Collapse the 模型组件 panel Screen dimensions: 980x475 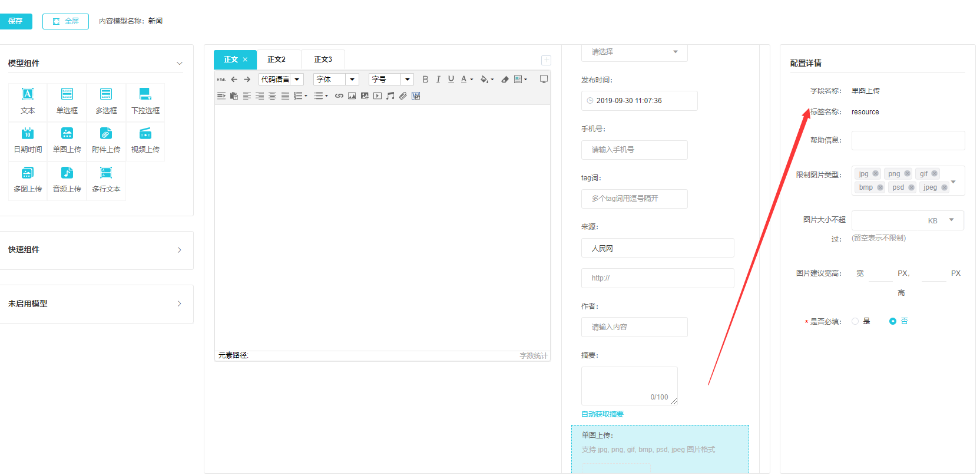click(180, 64)
